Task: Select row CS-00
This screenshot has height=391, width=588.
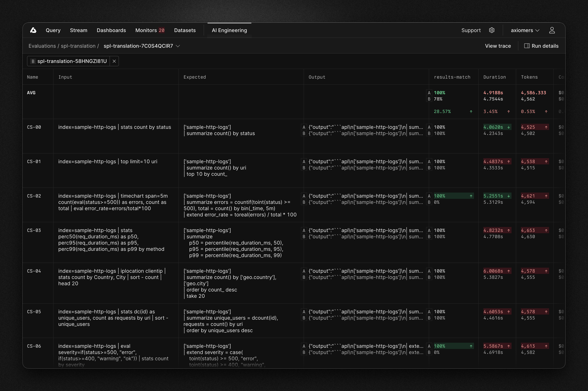Action: [x=34, y=127]
